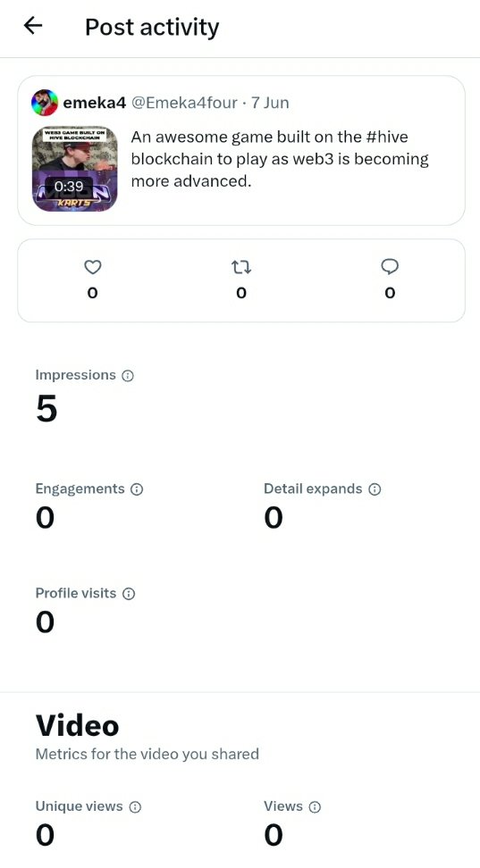
Task: Tap the heart likes icon
Action: tap(93, 267)
